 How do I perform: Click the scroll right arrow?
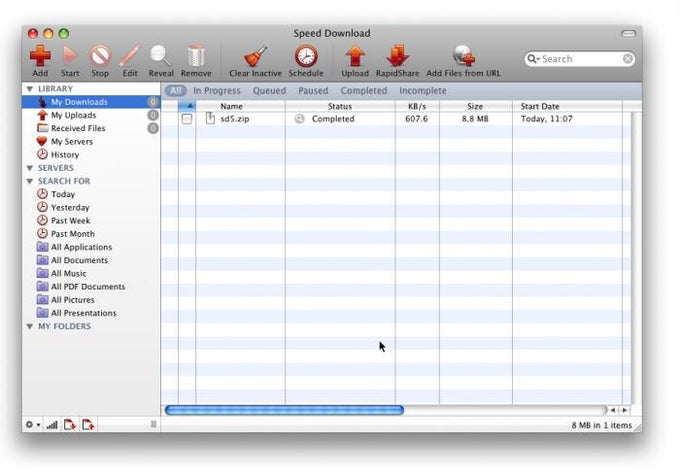pyautogui.click(x=624, y=410)
